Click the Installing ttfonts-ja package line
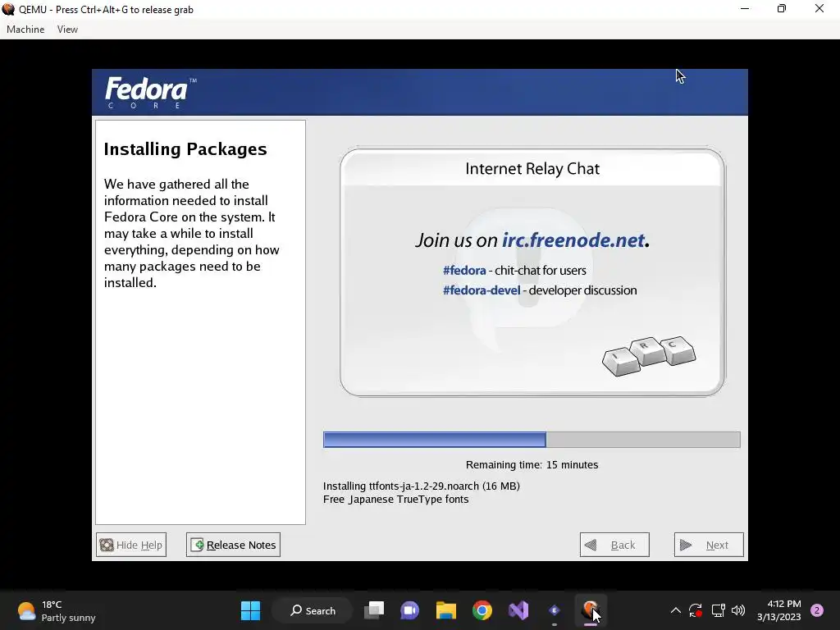This screenshot has width=840, height=630. 421,486
